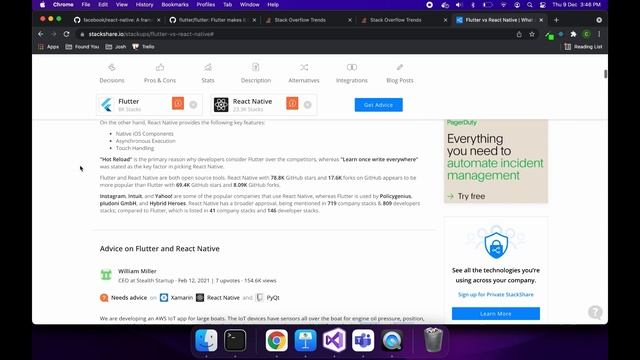Open Chrome profile avatar
640x360 pixels.
tap(587, 34)
